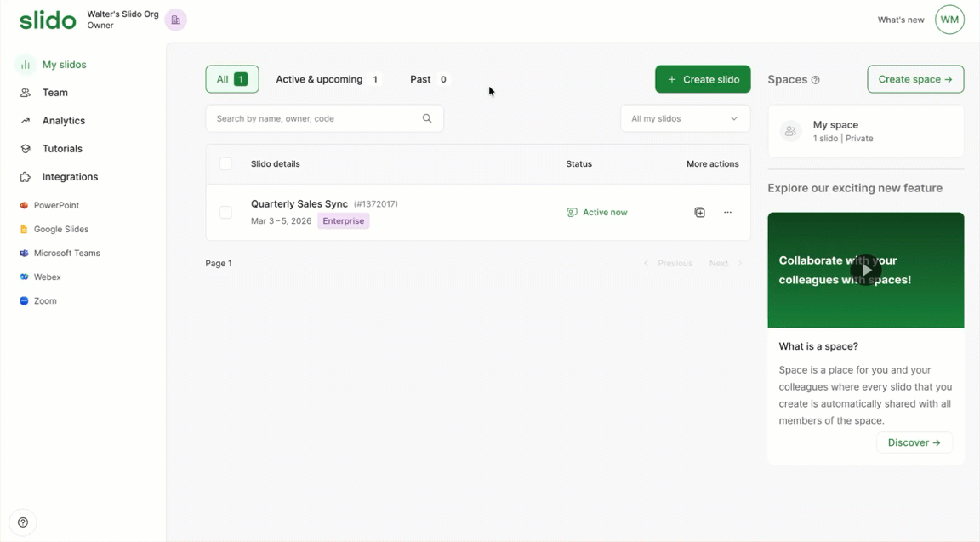Open the Microsoft Teams integration
This screenshot has width=980, height=542.
click(66, 253)
